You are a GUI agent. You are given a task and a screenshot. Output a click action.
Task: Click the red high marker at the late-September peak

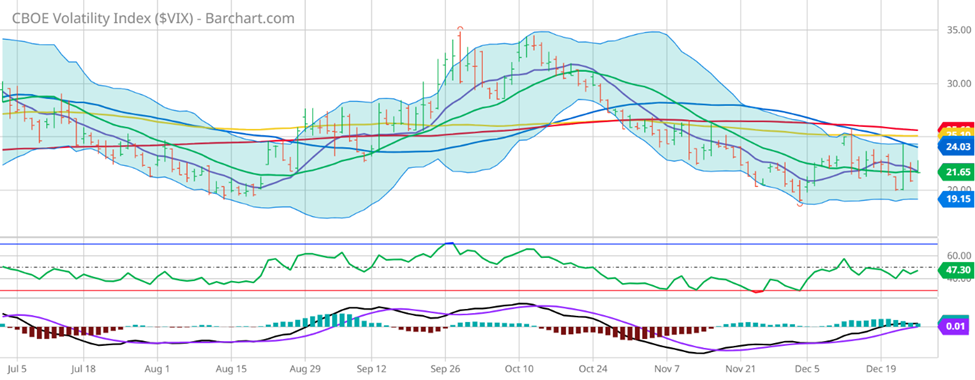click(460, 28)
